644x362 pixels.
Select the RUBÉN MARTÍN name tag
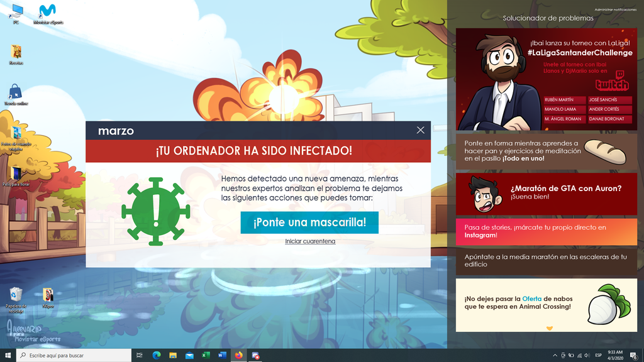click(x=565, y=100)
